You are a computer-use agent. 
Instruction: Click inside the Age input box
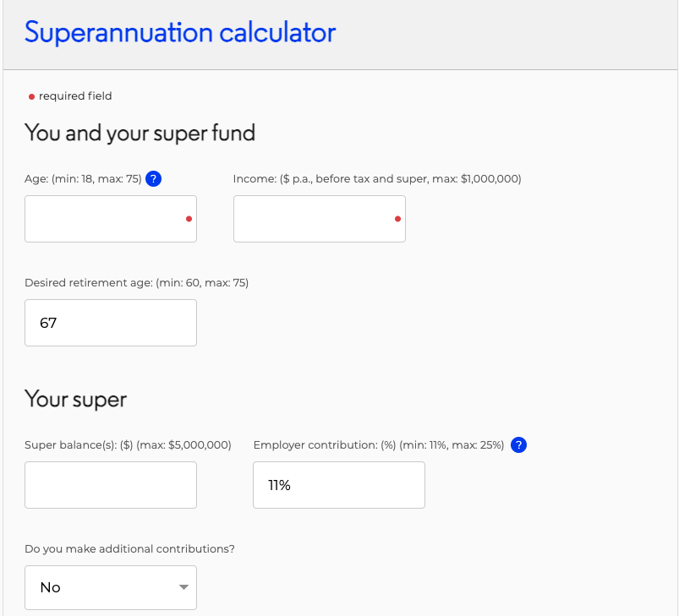101,218
